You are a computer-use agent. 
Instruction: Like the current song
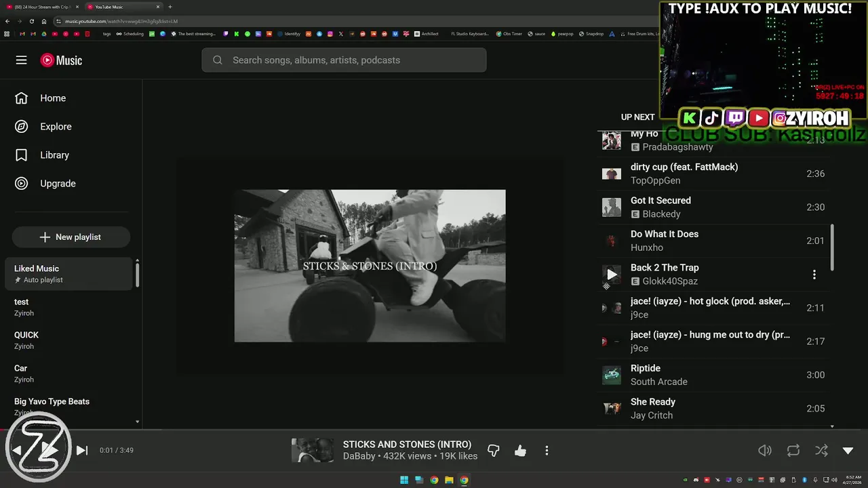pos(520,451)
